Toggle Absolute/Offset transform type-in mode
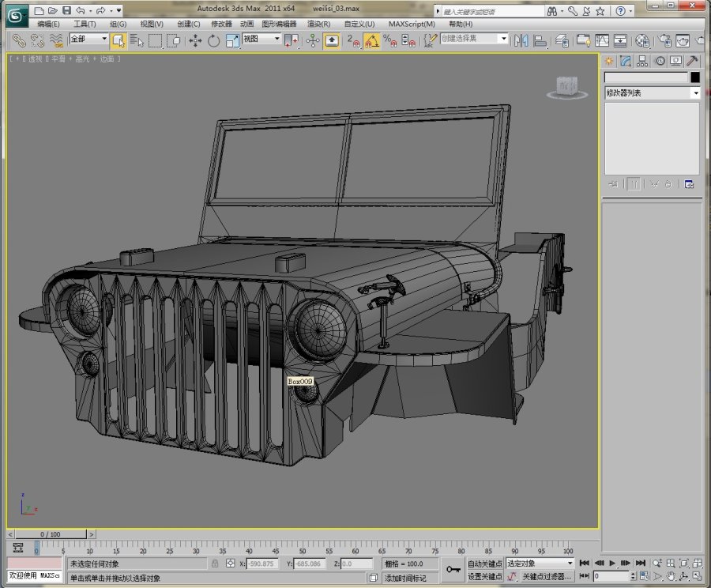Image resolution: width=711 pixels, height=588 pixels. click(x=231, y=563)
